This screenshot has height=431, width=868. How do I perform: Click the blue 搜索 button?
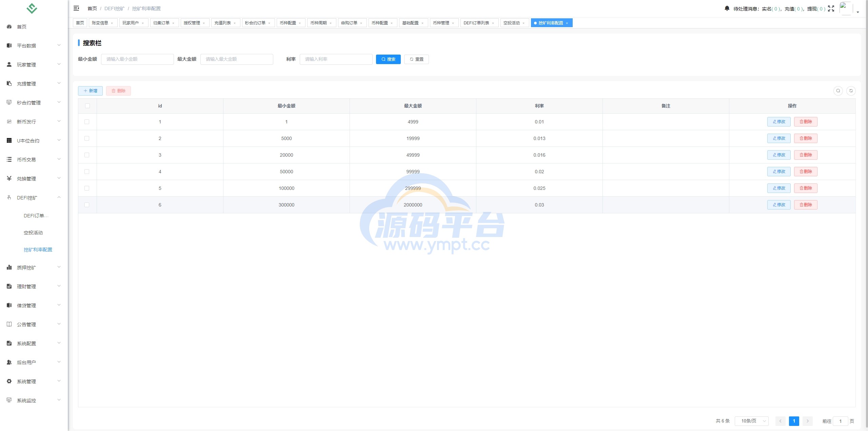tap(388, 59)
